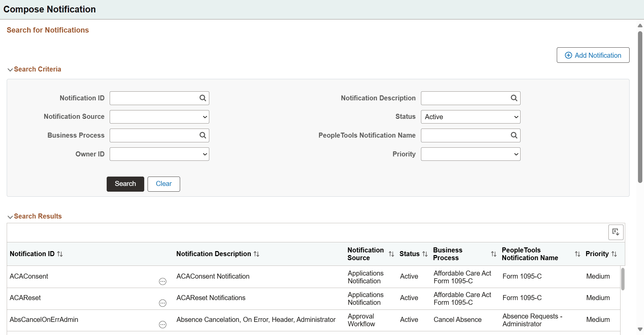Click the Clear button
This screenshot has height=335, width=644.
click(163, 184)
